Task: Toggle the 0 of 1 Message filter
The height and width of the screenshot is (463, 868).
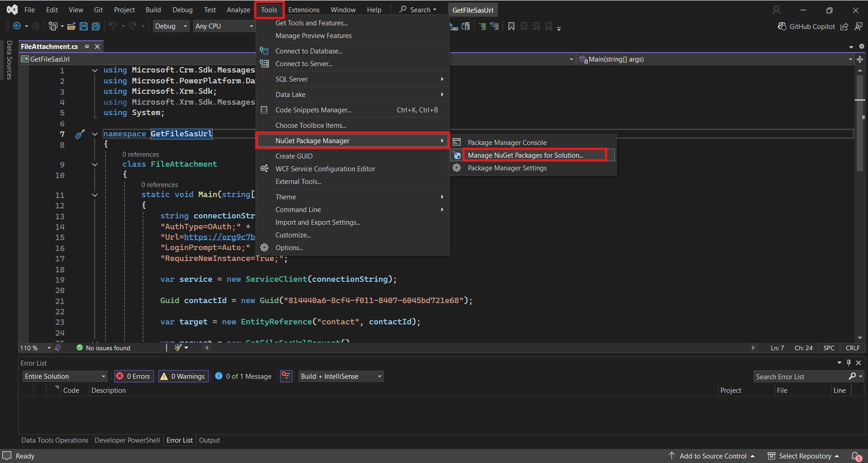Action: [x=243, y=376]
